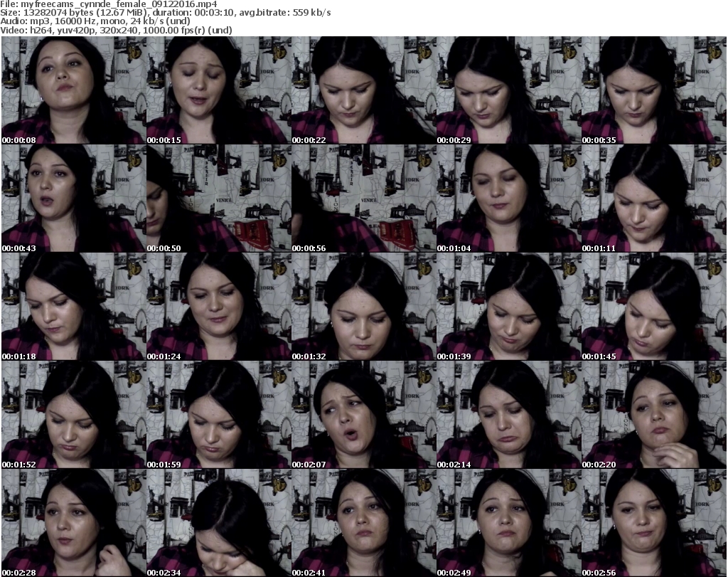728x577 pixels.
Task: Open the frame timestamped 00:00:22
Action: pyautogui.click(x=363, y=90)
